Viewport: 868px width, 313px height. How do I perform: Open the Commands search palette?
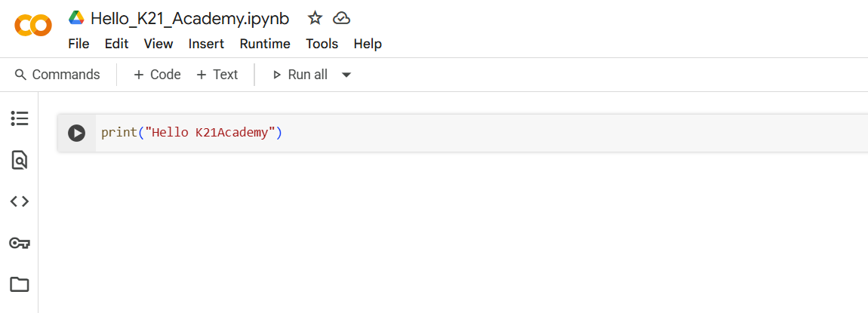57,75
